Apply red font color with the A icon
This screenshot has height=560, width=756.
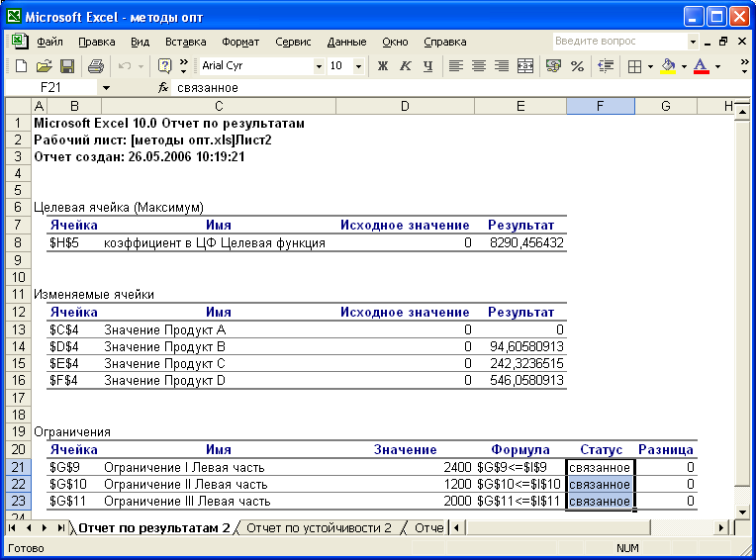pos(701,66)
